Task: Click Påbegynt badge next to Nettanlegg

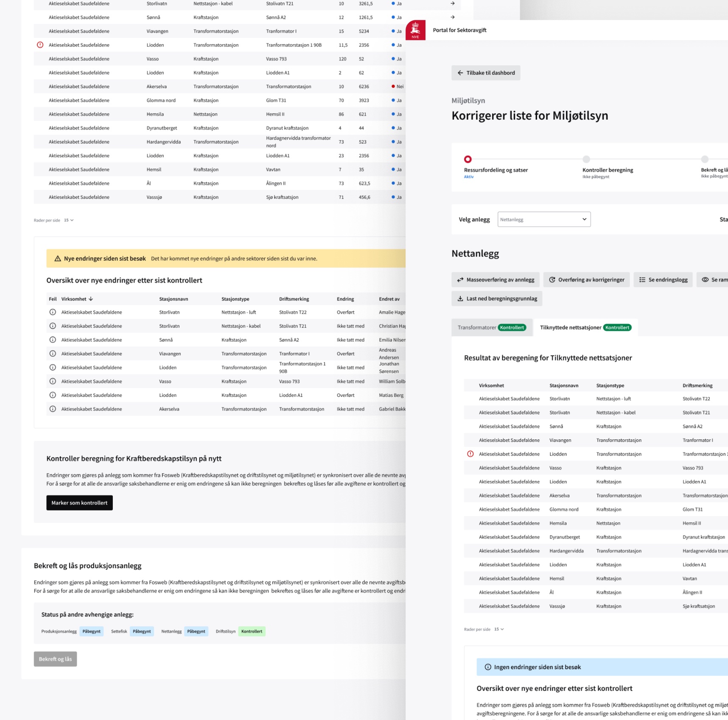Action: coord(196,631)
